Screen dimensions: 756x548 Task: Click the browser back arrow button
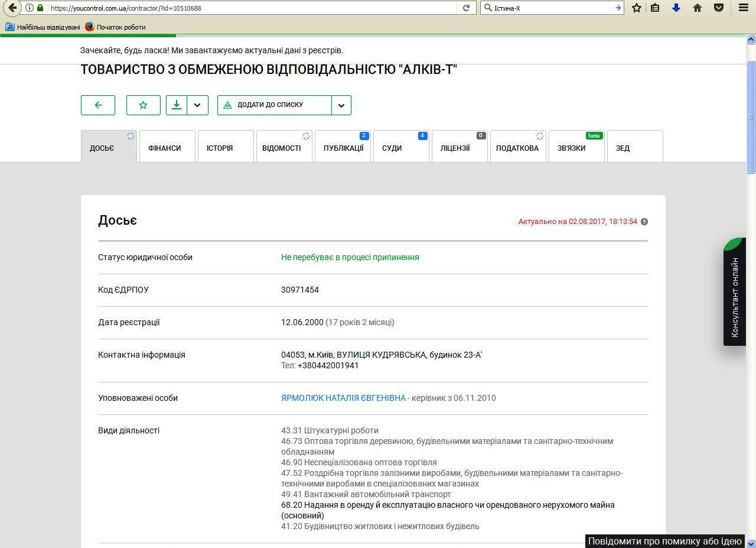tap(12, 8)
